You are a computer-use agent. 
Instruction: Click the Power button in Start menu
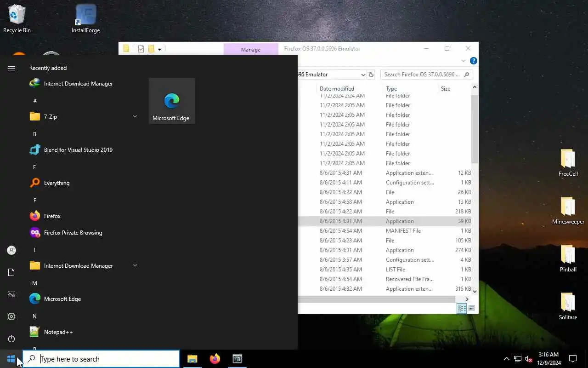coord(11,339)
